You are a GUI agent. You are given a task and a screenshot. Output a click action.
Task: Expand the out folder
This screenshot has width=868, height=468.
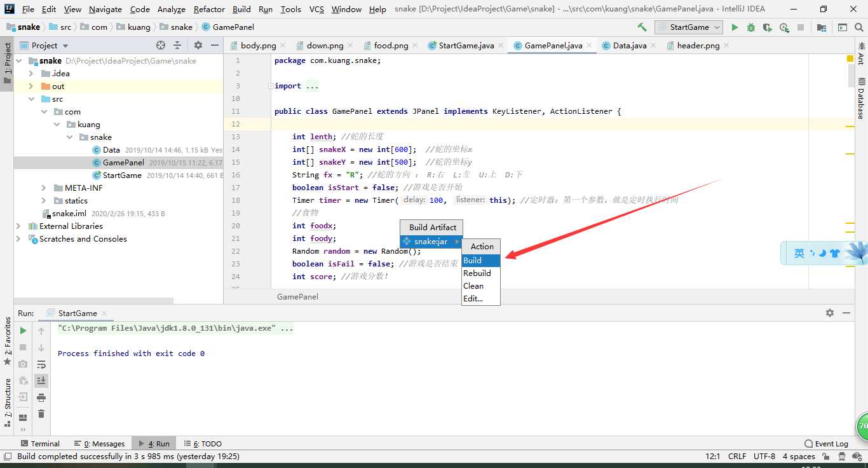(x=31, y=86)
